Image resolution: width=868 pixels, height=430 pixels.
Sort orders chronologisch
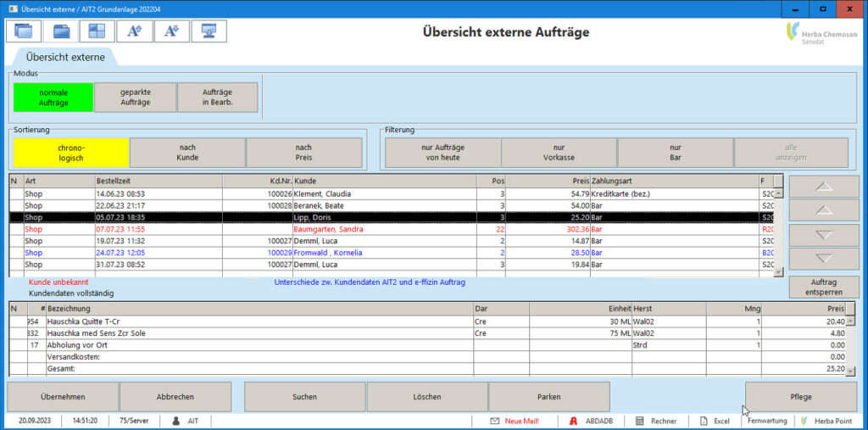point(71,153)
